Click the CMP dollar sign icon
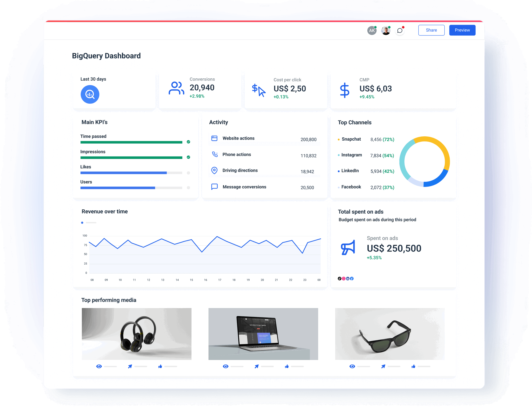Image resolution: width=532 pixels, height=409 pixels. click(345, 90)
